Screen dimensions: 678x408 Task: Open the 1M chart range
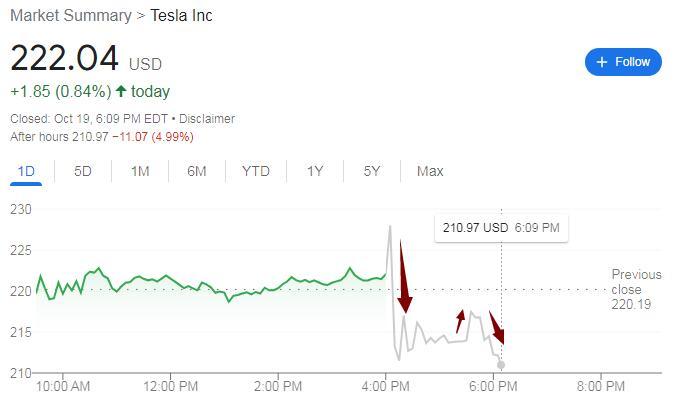140,171
